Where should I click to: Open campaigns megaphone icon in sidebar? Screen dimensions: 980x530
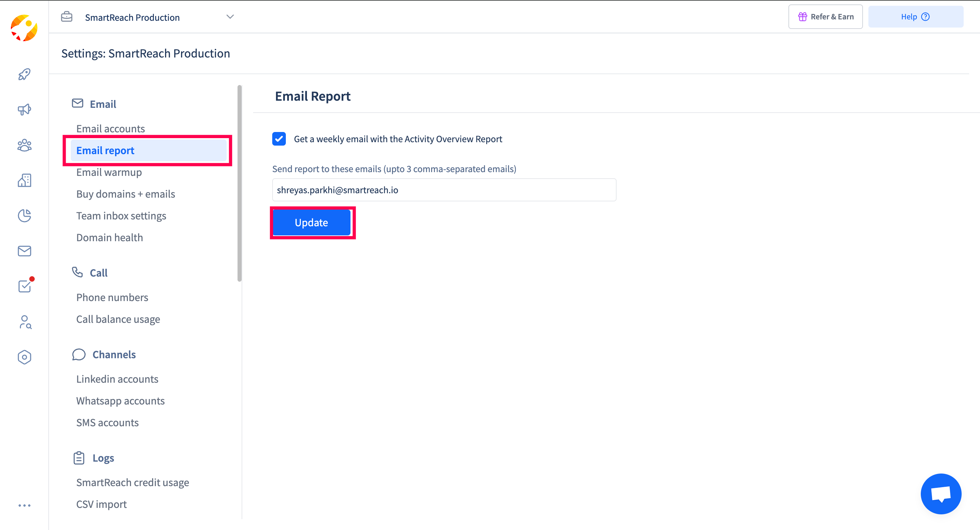[x=24, y=110]
